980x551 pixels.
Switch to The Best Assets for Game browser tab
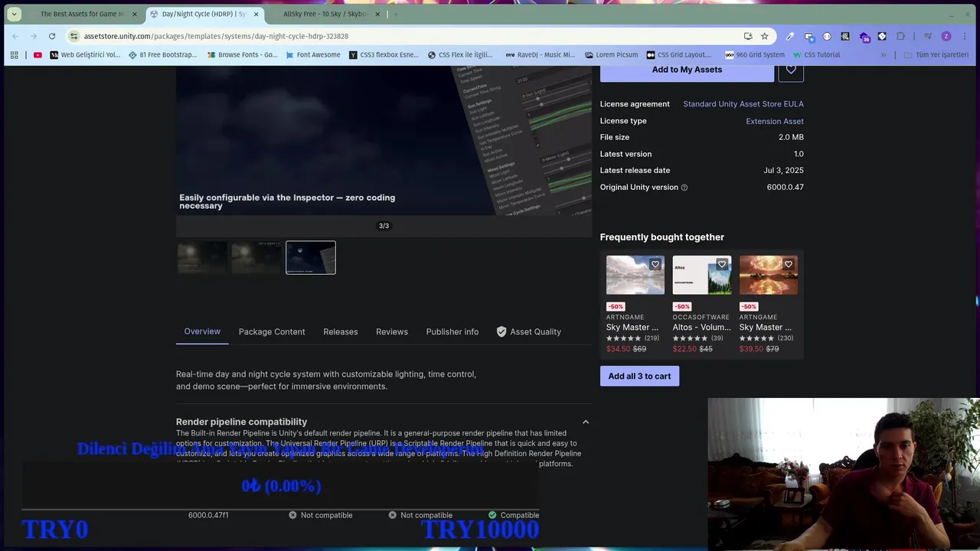pos(83,14)
